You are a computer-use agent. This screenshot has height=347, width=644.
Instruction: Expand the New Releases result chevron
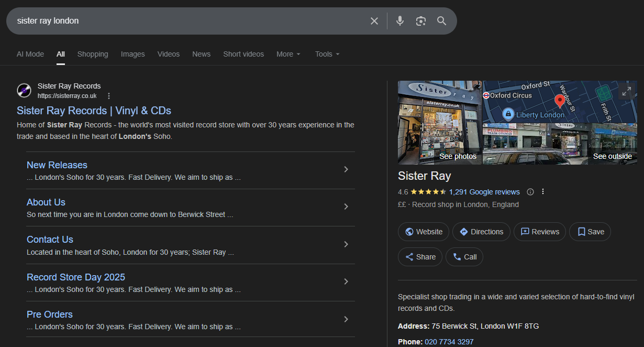click(346, 170)
